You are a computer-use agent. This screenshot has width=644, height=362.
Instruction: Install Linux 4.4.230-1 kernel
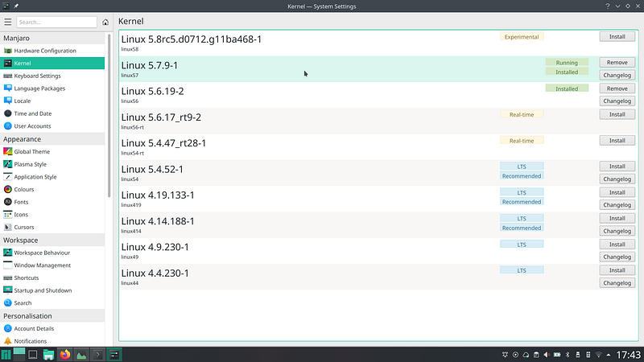(617, 270)
